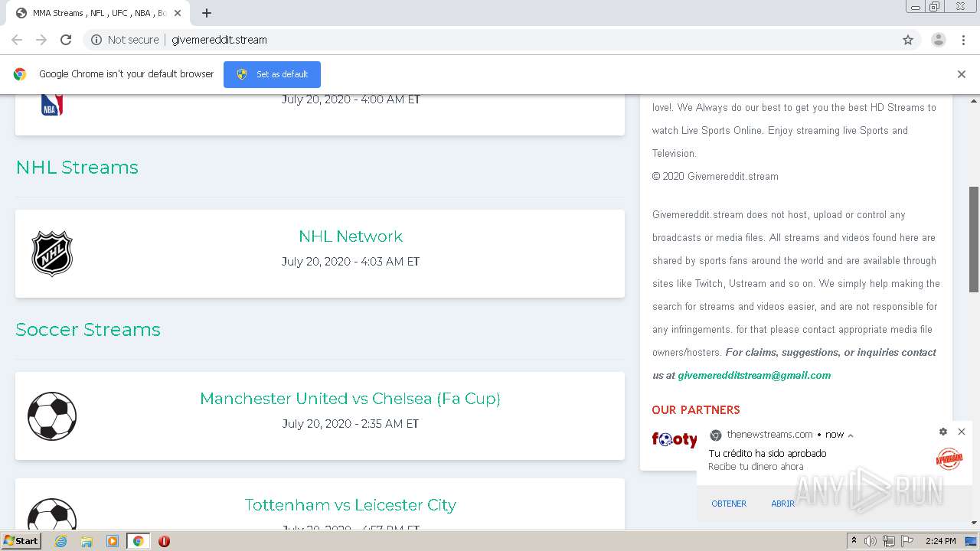
Task: Open Manchester United vs Chelsea stream
Action: point(350,399)
